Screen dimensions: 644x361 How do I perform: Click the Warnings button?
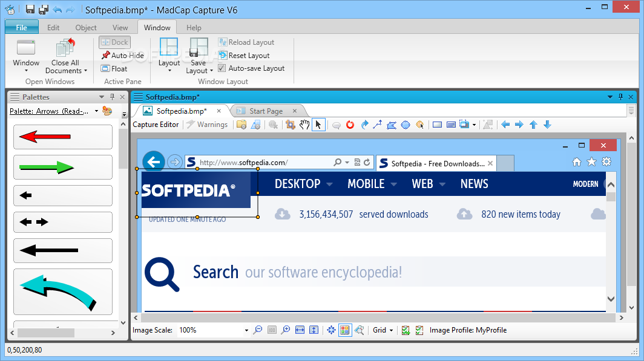(207, 125)
